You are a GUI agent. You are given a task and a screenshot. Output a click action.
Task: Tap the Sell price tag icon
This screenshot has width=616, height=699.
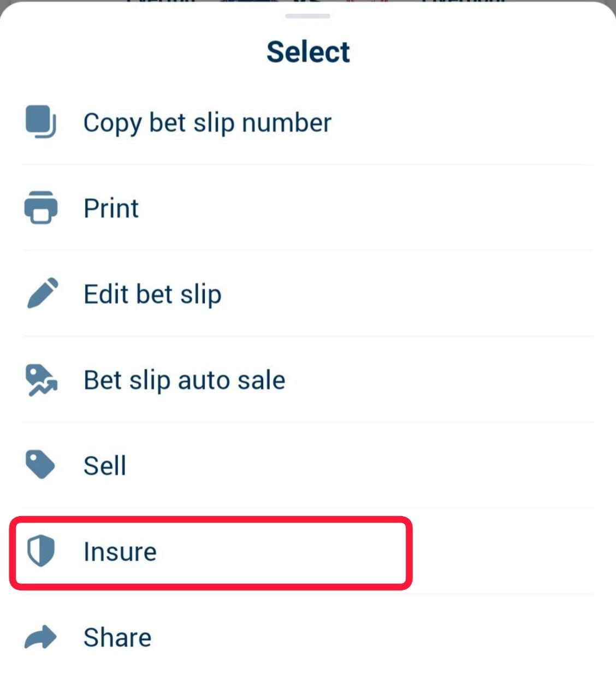pyautogui.click(x=40, y=465)
